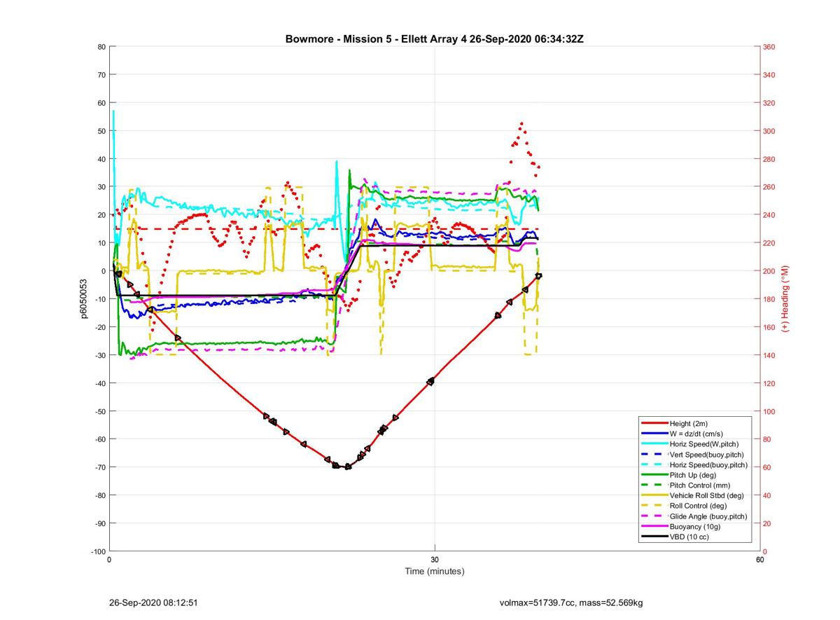840x620 pixels.
Task: Click the "160" tick on the heading axis
Action: (x=770, y=327)
